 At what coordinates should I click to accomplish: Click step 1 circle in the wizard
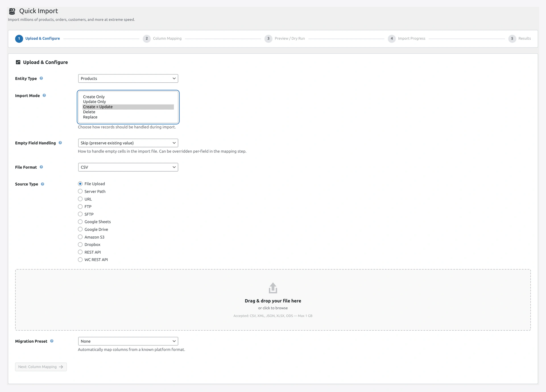click(19, 39)
